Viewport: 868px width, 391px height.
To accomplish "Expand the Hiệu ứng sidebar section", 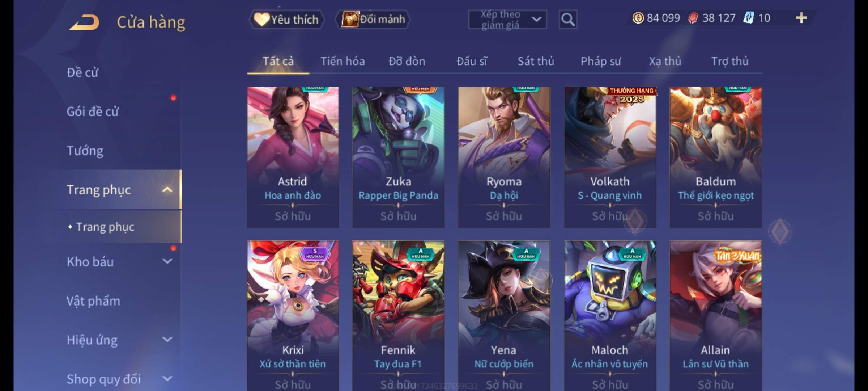I will point(167,340).
